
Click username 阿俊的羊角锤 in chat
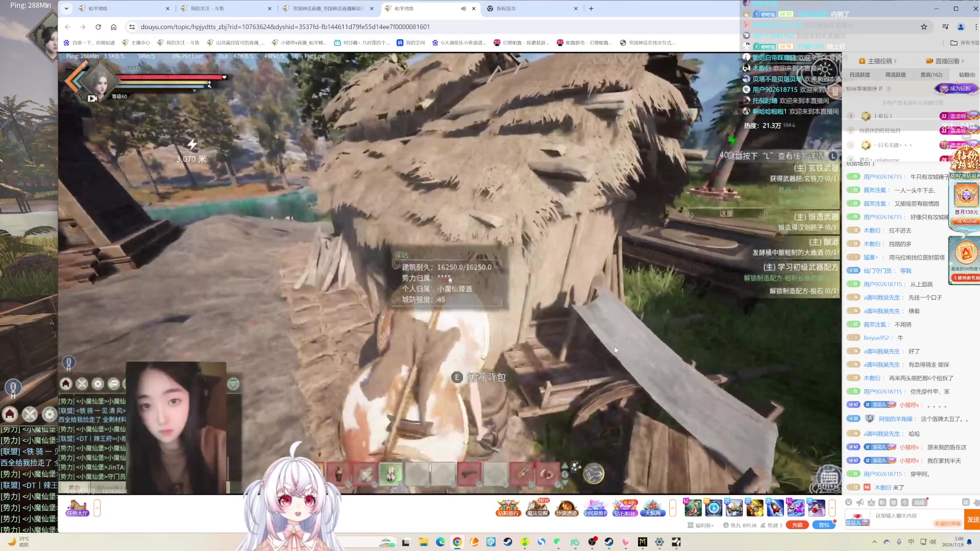click(x=895, y=419)
